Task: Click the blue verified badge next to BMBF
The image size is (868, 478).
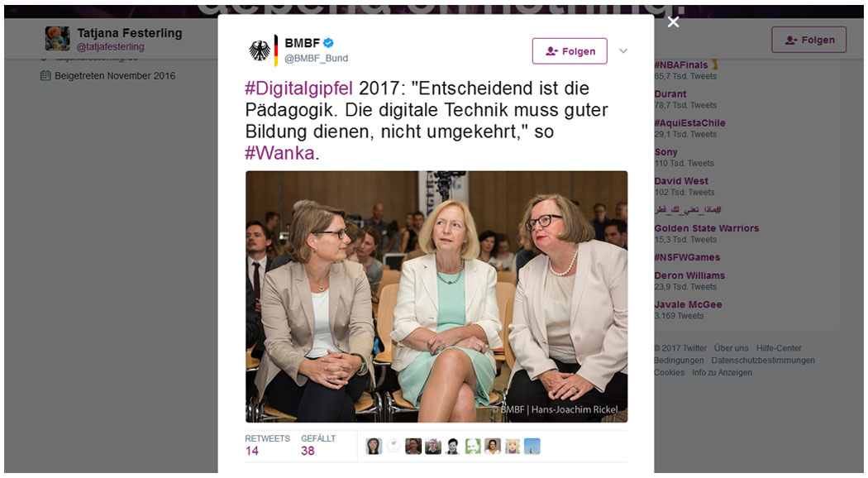Action: (x=327, y=43)
